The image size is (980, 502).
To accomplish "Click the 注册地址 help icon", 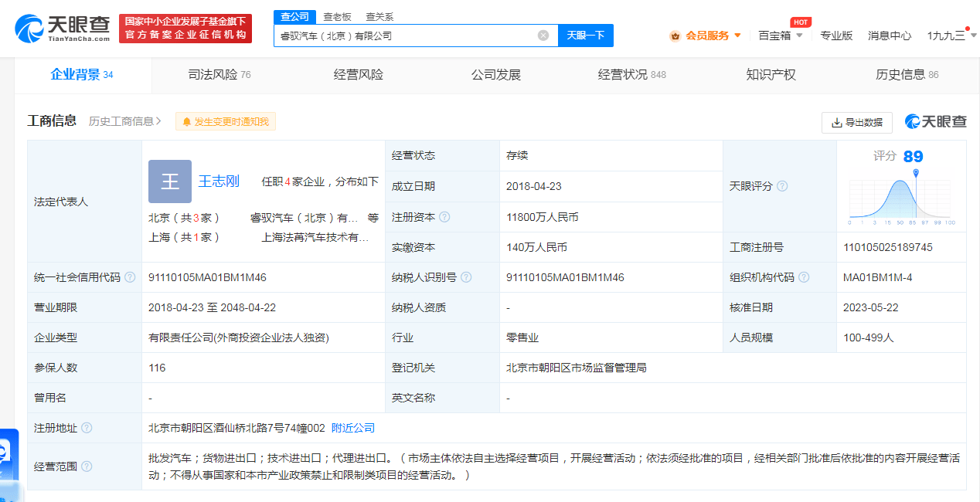I will click(x=87, y=428).
